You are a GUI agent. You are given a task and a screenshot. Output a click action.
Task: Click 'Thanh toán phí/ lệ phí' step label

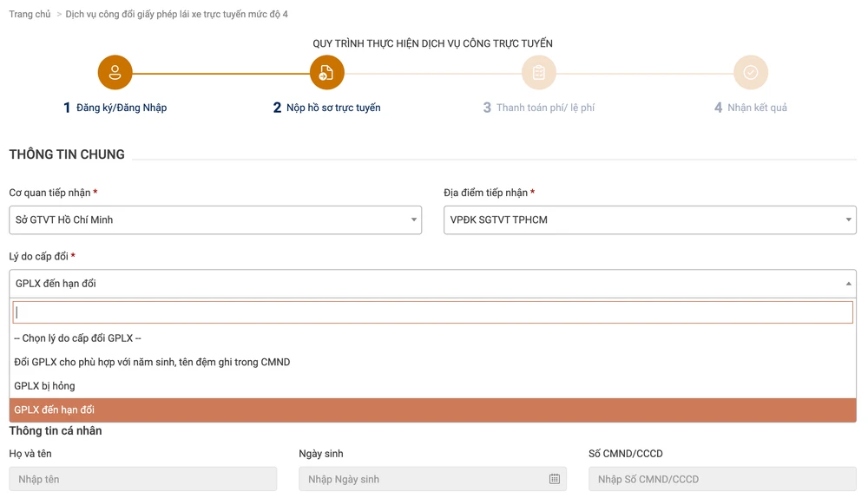545,108
